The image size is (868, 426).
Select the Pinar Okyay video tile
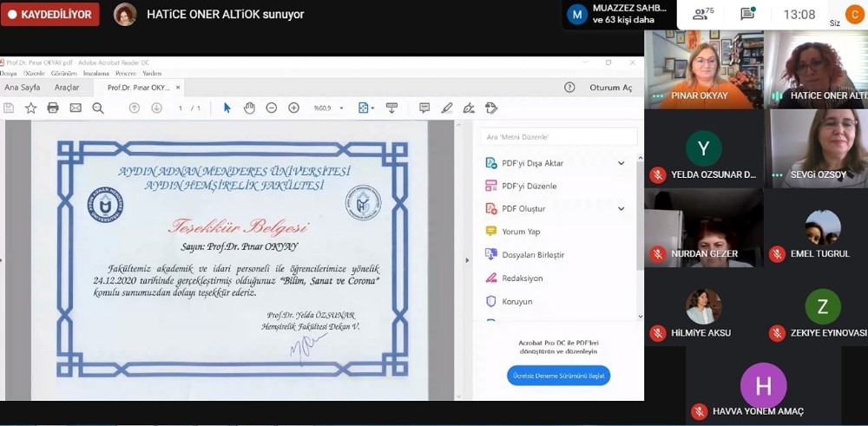tap(703, 69)
